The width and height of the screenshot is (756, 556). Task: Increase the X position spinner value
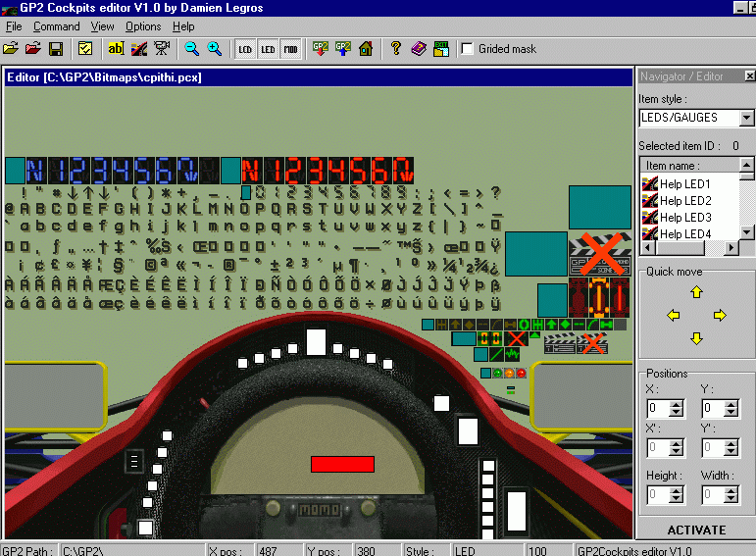[676, 403]
